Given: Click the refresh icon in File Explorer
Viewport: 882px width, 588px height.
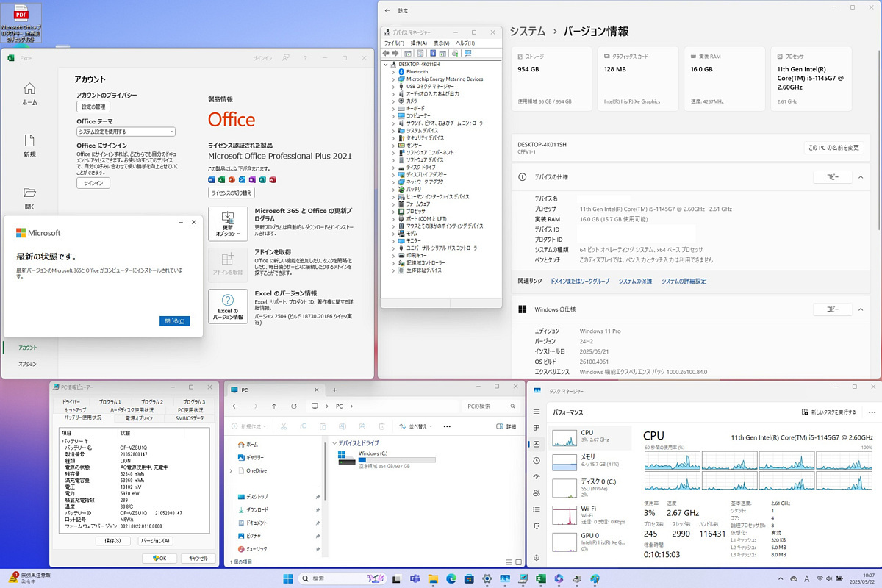Looking at the screenshot, I should click(294, 406).
